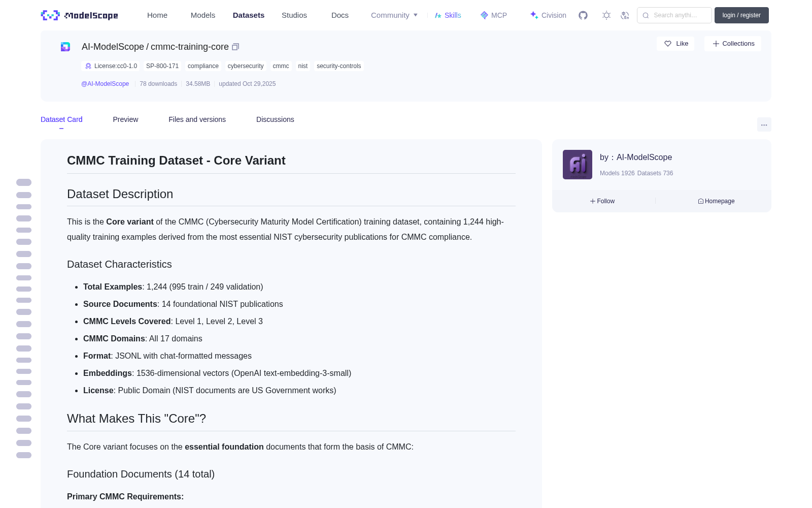812x508 pixels.
Task: Focus the search anything field
Action: point(674,15)
